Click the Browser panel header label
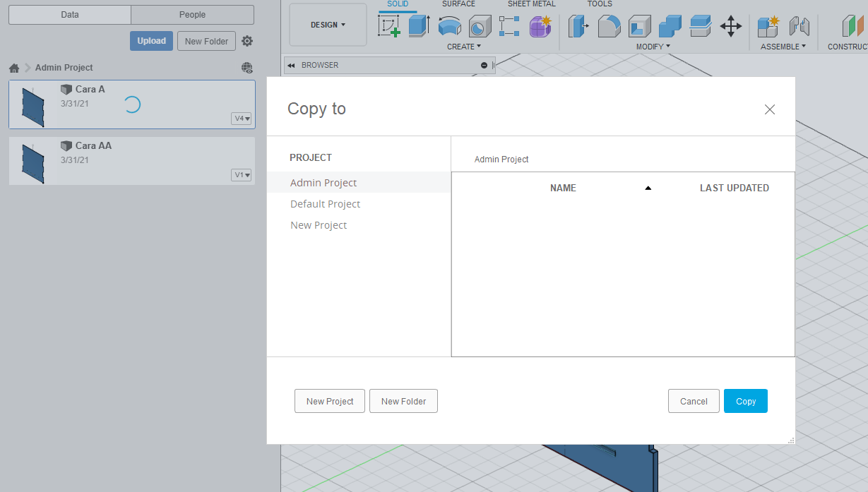Viewport: 868px width, 492px height. pyautogui.click(x=320, y=65)
